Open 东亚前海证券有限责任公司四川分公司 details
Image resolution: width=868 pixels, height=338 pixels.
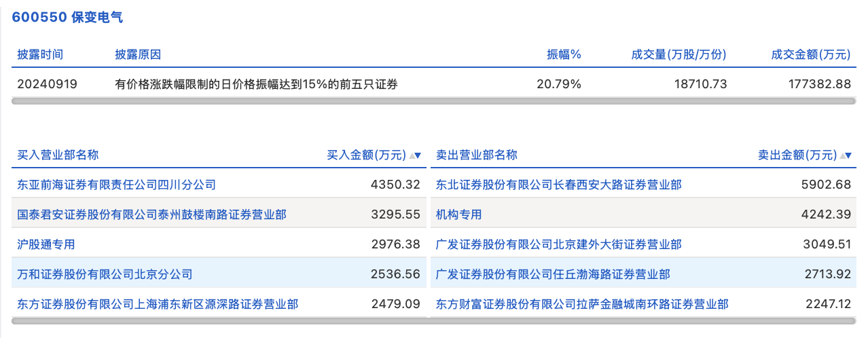pos(116,184)
